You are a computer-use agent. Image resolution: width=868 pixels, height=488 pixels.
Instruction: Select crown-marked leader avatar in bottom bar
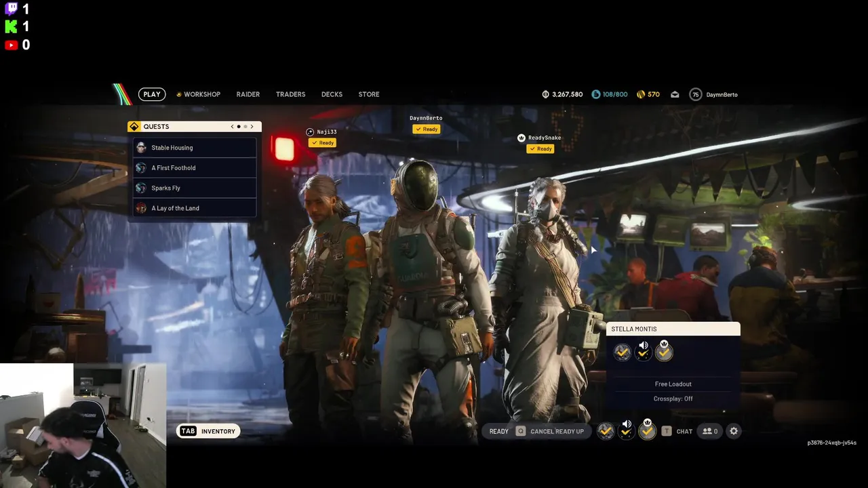click(648, 430)
